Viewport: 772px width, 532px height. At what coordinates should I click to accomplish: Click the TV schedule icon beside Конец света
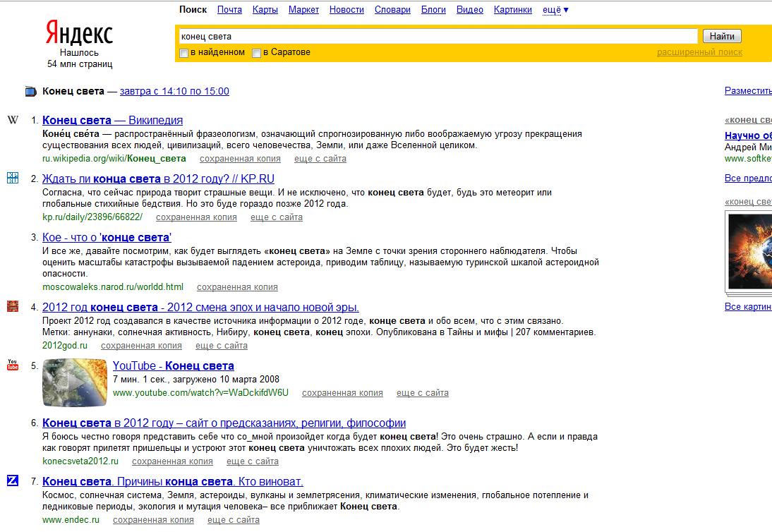coord(30,91)
